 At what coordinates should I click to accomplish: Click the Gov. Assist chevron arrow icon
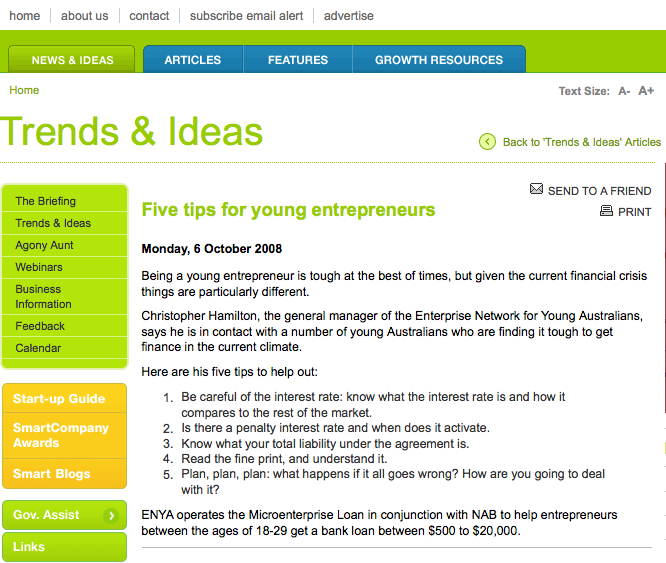pyautogui.click(x=111, y=515)
